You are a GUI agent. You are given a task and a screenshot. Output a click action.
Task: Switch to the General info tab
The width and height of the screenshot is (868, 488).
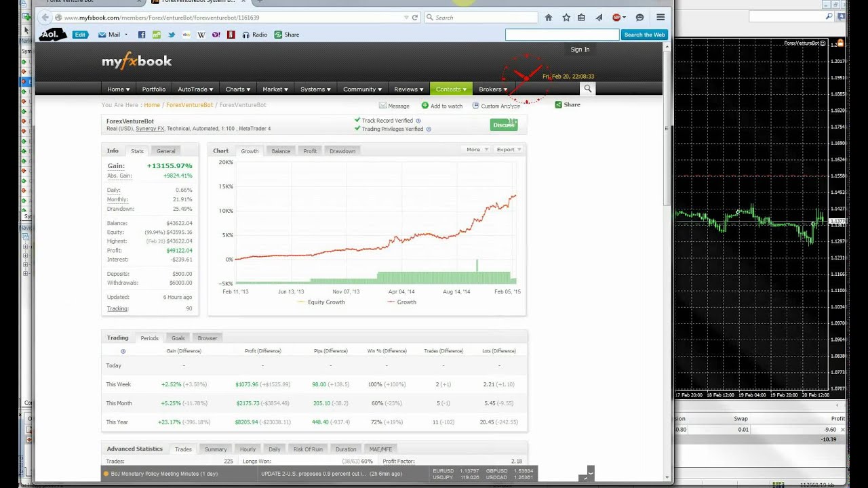[166, 151]
